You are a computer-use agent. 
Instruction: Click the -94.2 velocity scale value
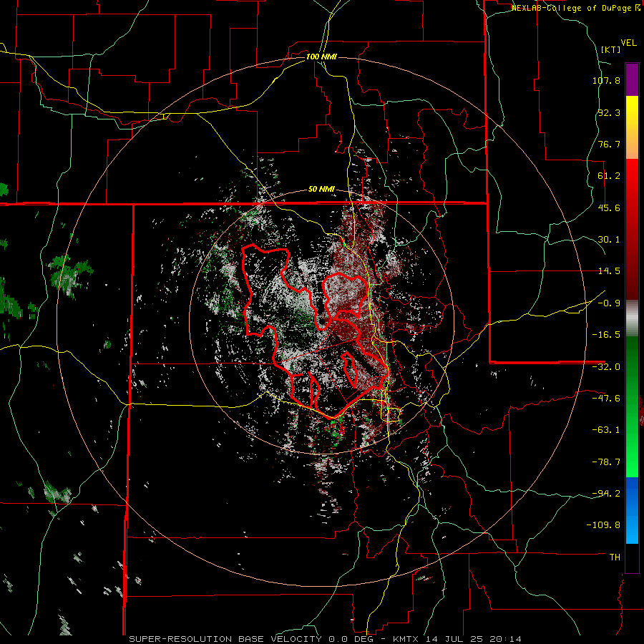606,494
